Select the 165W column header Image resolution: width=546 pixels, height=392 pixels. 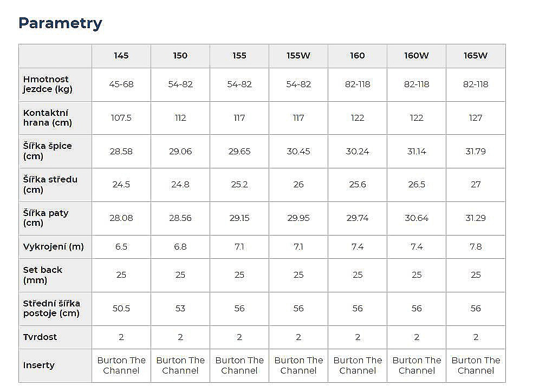(476, 56)
